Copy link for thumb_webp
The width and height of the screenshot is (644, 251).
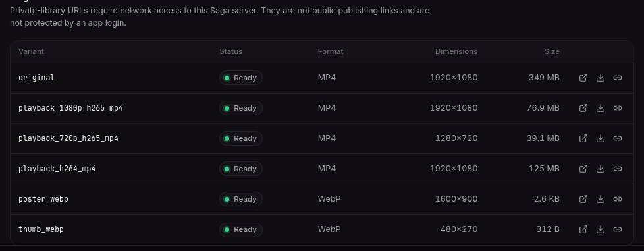pyautogui.click(x=618, y=229)
